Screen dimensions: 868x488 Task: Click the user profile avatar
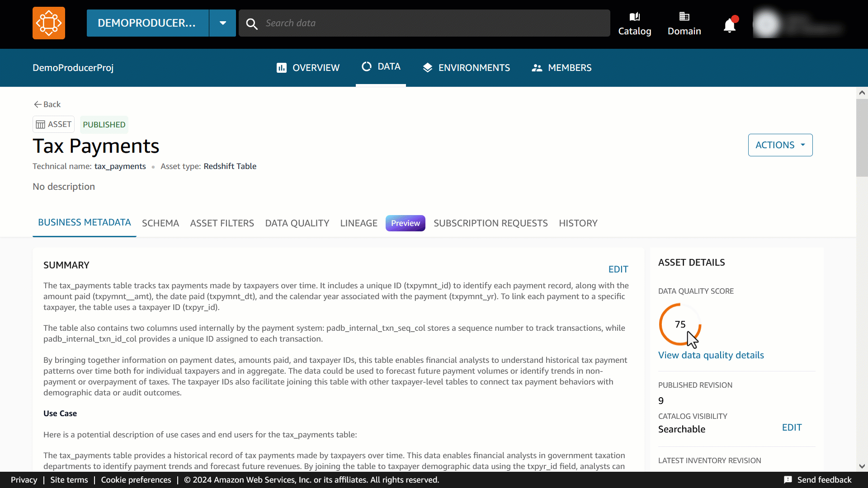[766, 23]
